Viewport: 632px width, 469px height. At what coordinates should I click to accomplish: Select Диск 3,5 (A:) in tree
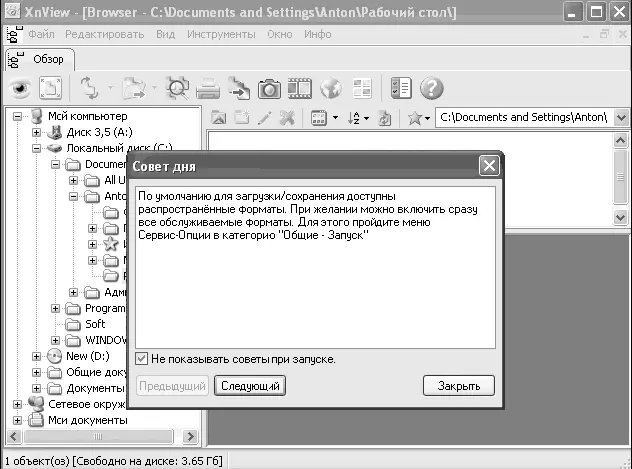click(100, 132)
